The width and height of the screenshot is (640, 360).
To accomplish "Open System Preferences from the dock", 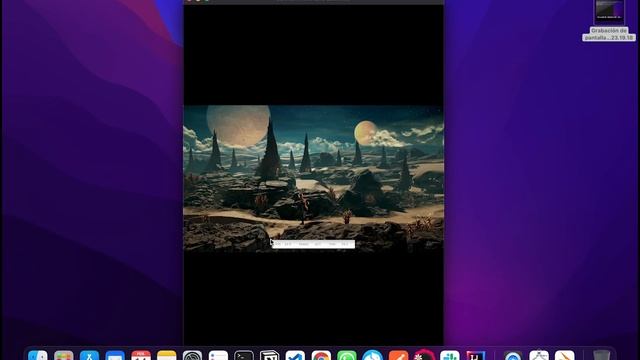I will [192, 355].
